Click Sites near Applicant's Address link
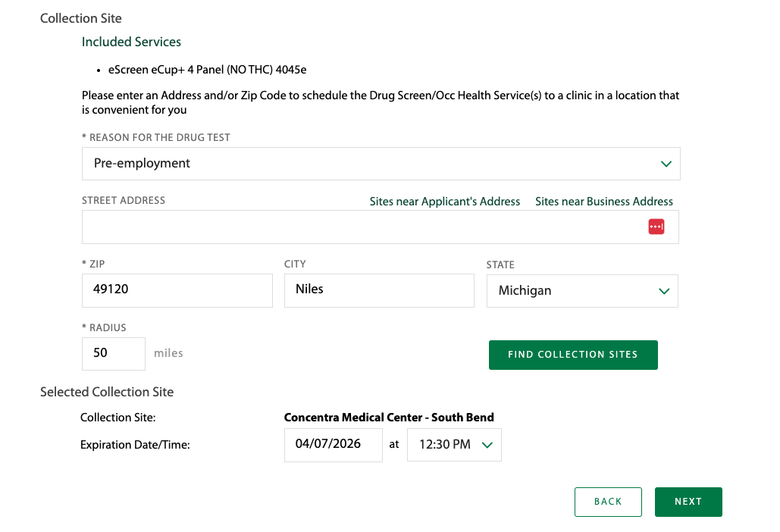780x532 pixels. tap(445, 202)
